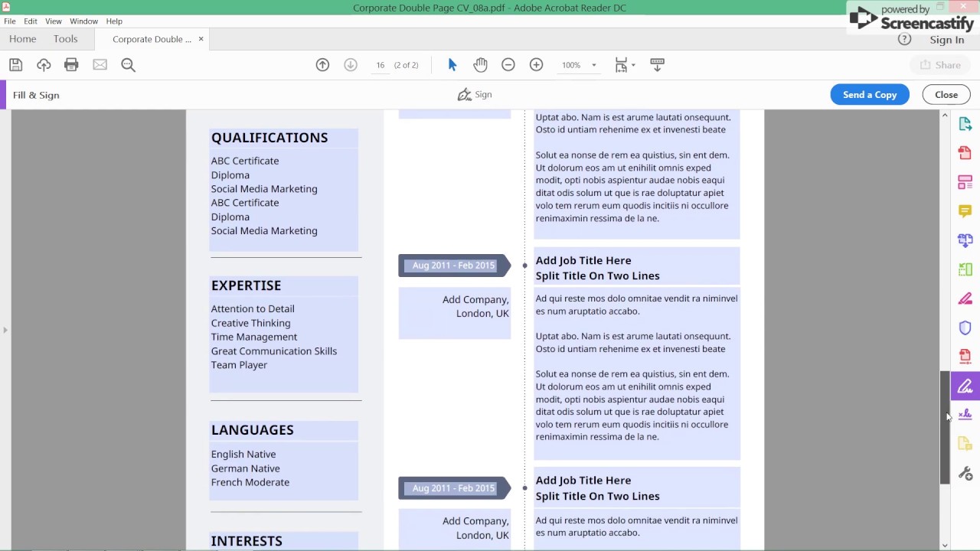The image size is (980, 551).
Task: Click the Share button
Action: coord(940,65)
